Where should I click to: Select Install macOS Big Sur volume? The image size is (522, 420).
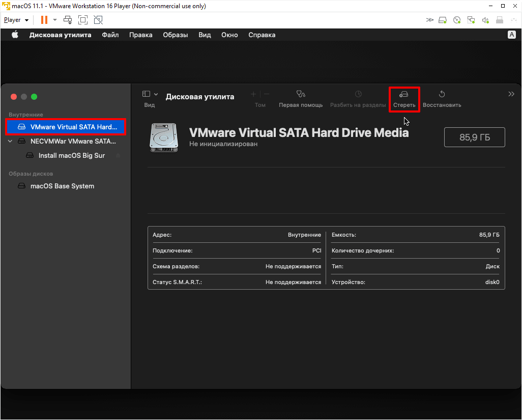(71, 155)
